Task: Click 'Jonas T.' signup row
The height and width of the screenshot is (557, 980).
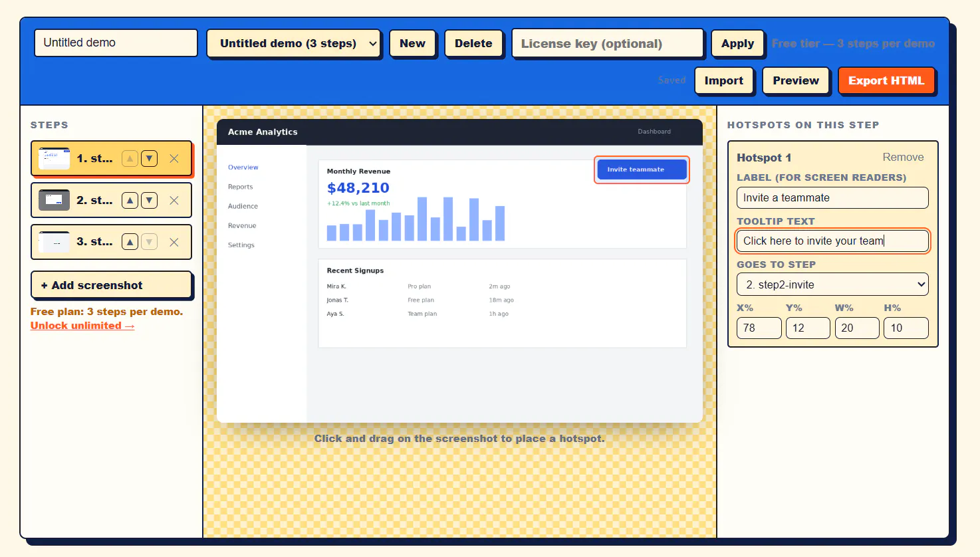Action: (338, 300)
